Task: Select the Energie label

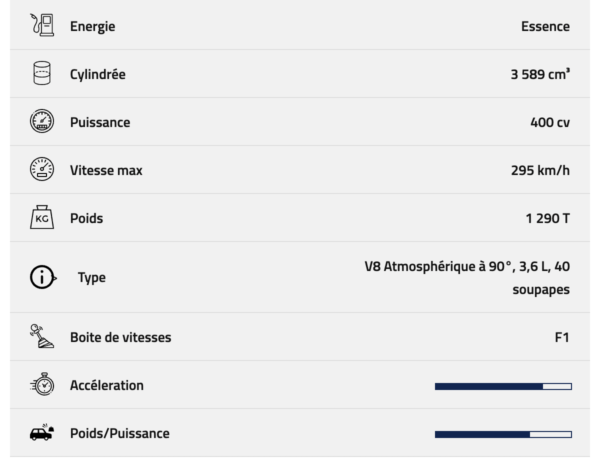Action: [x=93, y=27]
